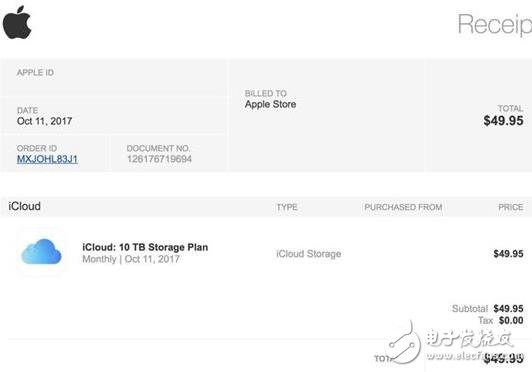Screen dimensions: 532x372
Task: Open the order ID link MXJOHL83J1
Action: click(x=47, y=159)
